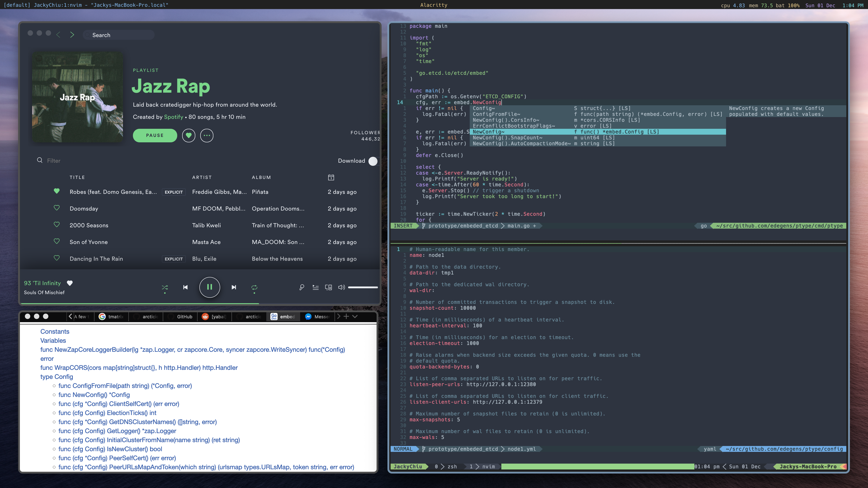Open the playlist more options menu
868x488 pixels.
click(x=207, y=135)
